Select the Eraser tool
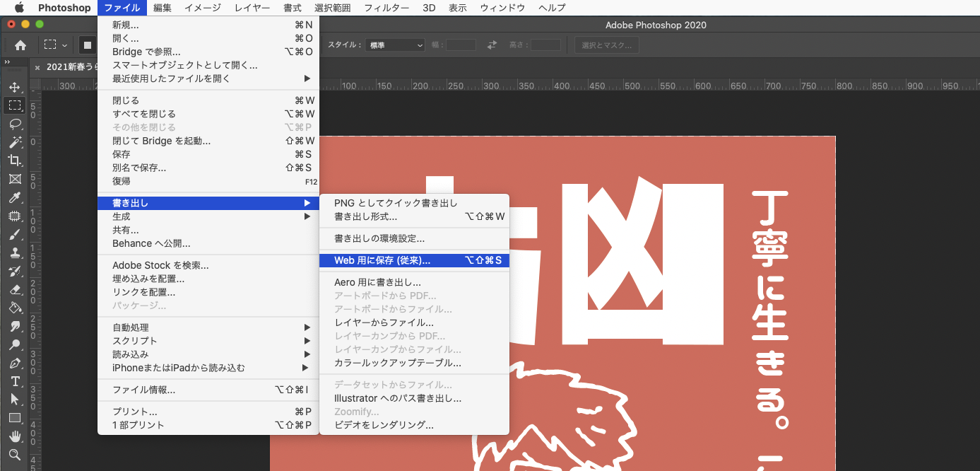Screen dimensions: 980x471 tap(15, 289)
